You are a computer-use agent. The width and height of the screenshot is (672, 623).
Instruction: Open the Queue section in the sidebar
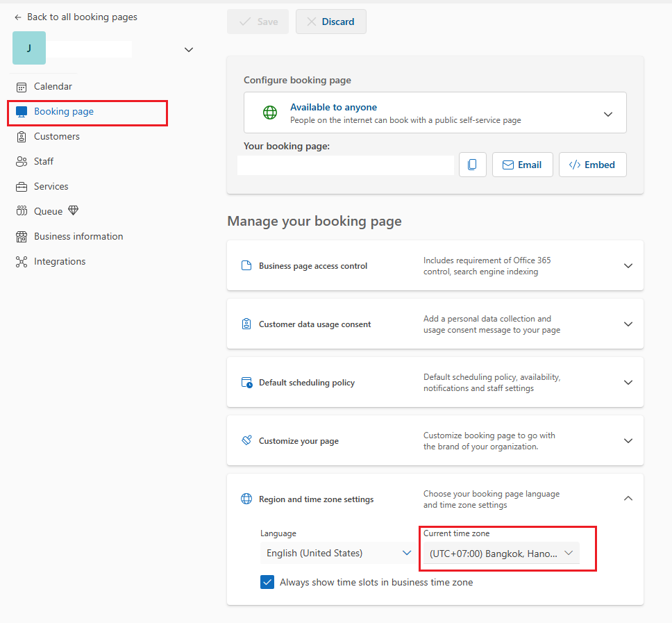[48, 211]
